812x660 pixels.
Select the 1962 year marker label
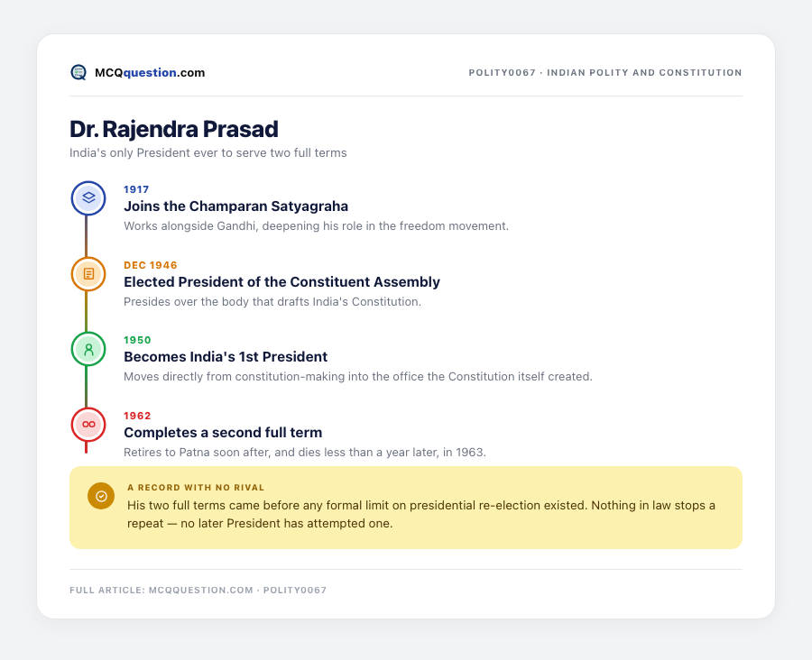(x=137, y=416)
